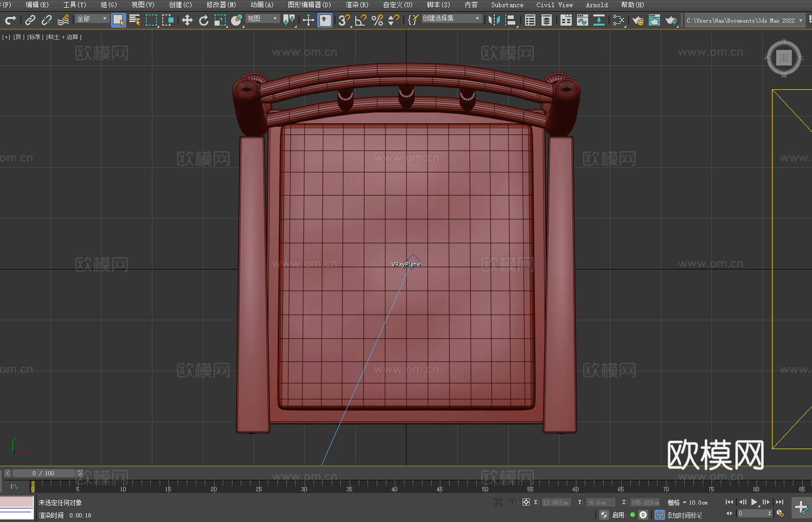This screenshot has height=522, width=812.
Task: Open the Curve Editor
Action: tap(583, 20)
